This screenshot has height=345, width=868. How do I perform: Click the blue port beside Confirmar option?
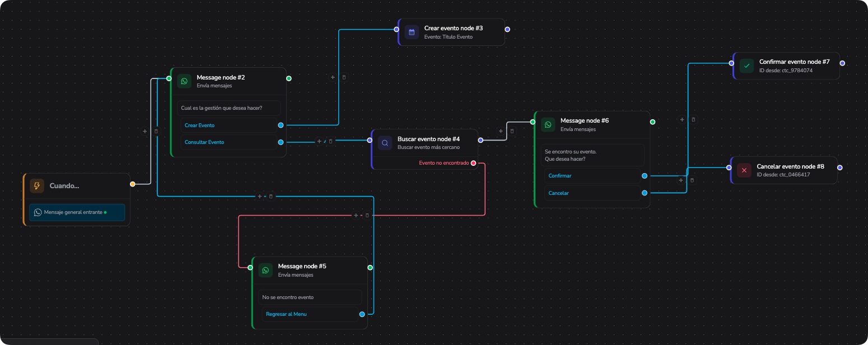point(645,176)
